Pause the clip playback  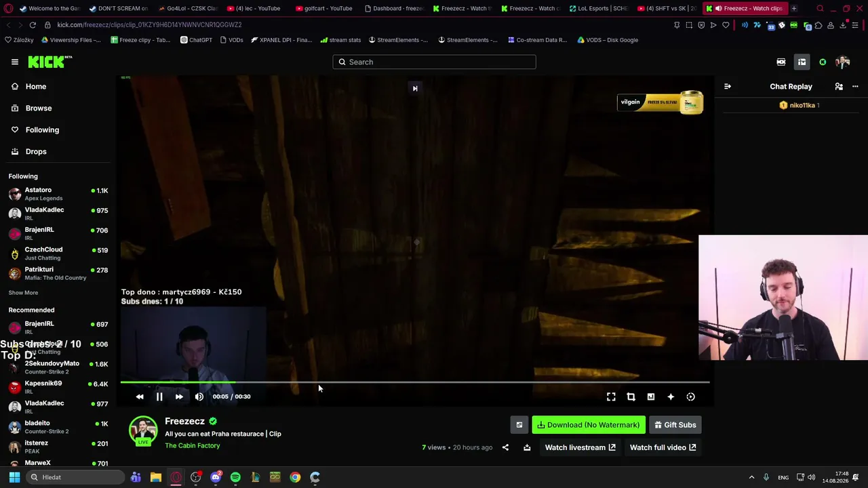point(159,396)
